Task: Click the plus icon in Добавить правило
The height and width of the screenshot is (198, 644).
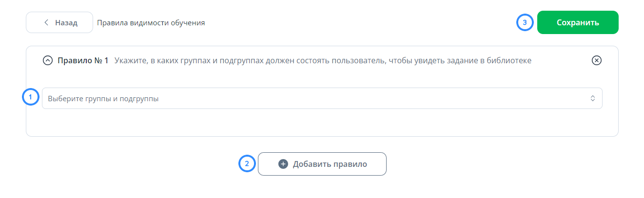Action: coord(283,164)
